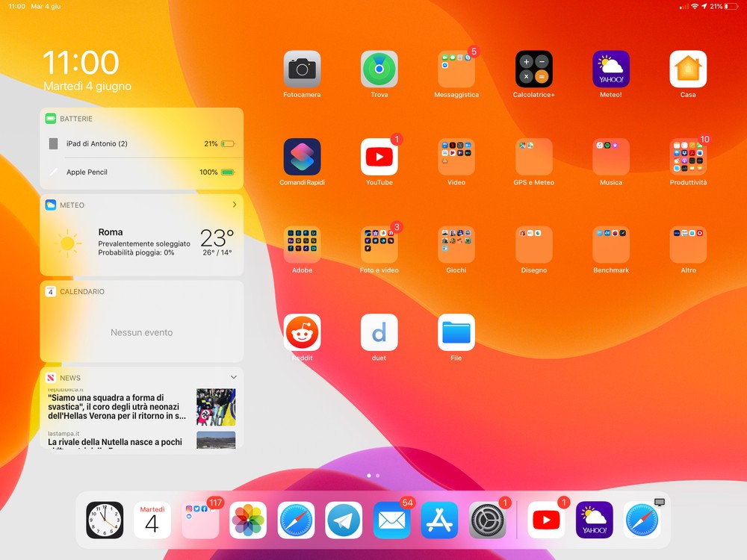Open the Benchmark folder
747x560 pixels.
click(611, 244)
